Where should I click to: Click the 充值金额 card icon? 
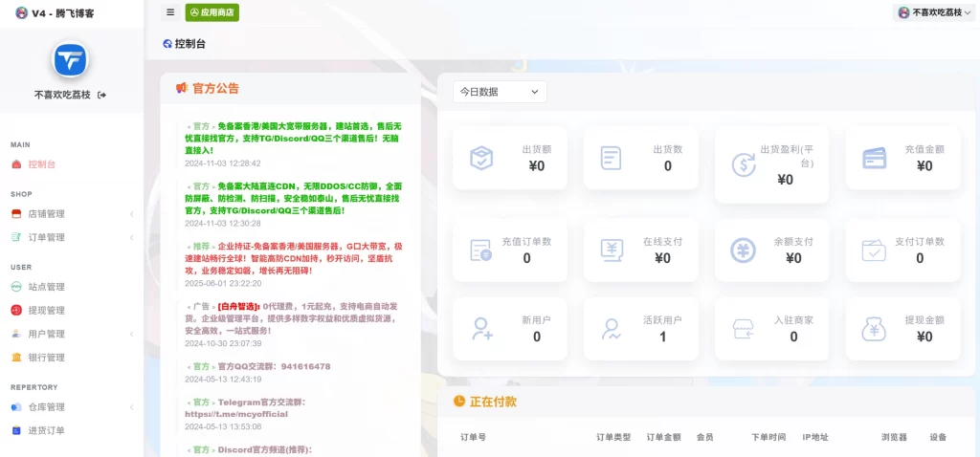875,158
